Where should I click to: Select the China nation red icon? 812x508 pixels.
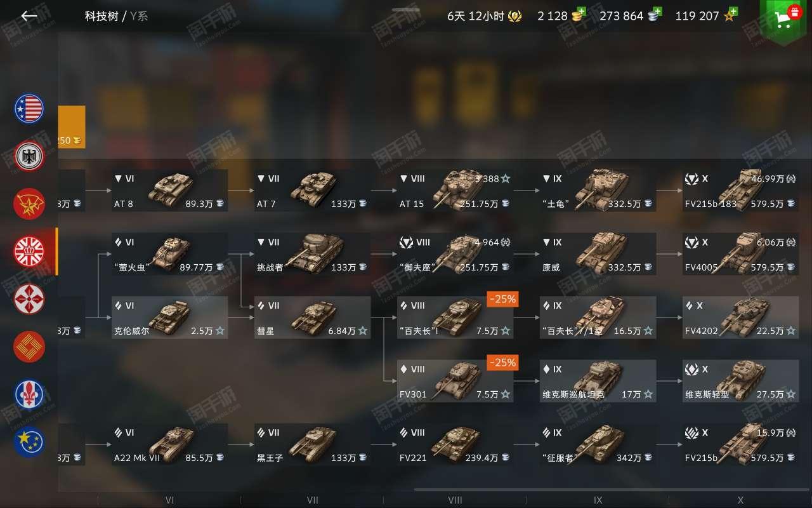(x=29, y=347)
